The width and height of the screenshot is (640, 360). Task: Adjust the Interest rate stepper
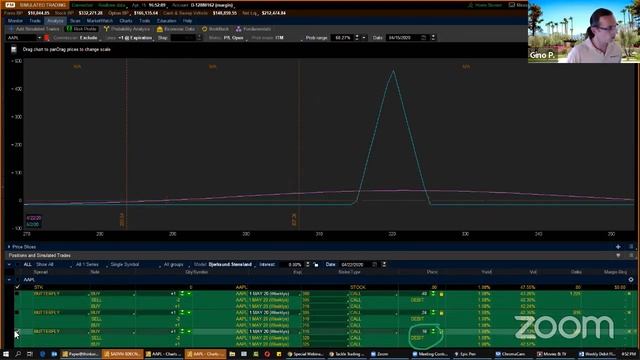click(308, 264)
